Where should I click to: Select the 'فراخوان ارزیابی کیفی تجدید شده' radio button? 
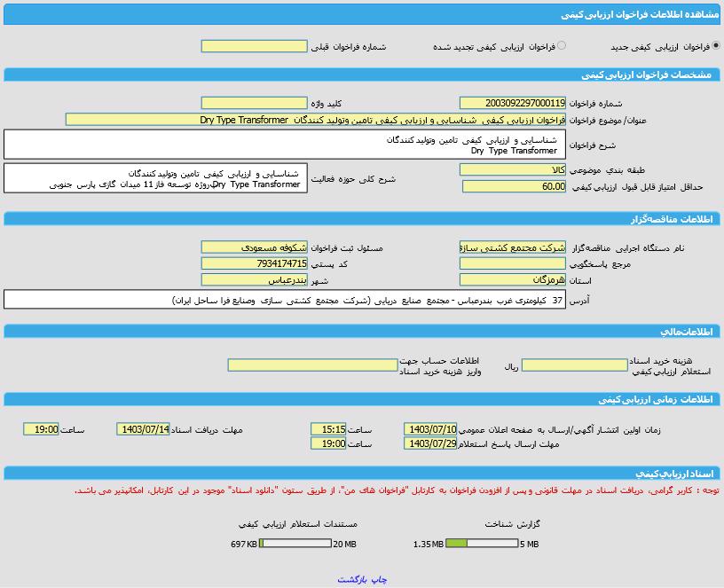tap(562, 46)
